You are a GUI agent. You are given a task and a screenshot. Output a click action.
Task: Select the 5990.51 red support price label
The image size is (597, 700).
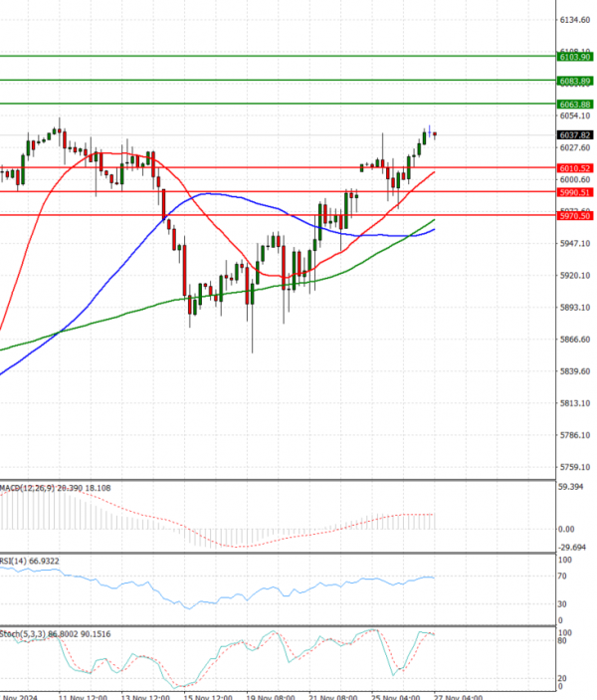pyautogui.click(x=575, y=192)
